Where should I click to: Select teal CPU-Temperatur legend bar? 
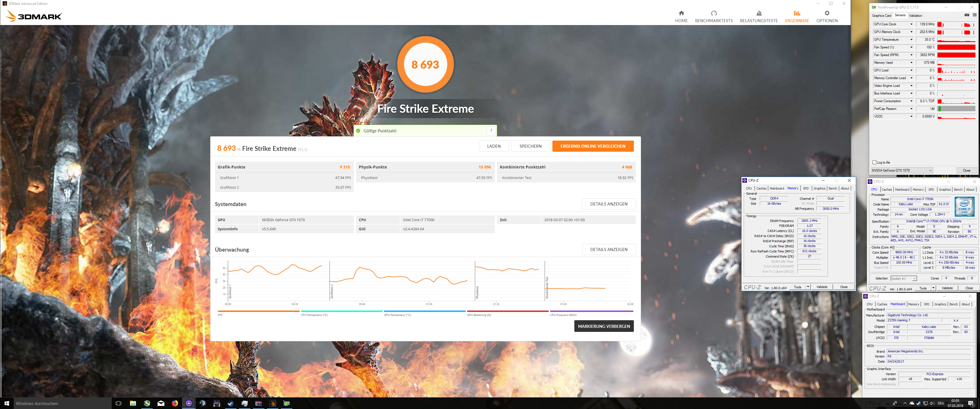[342, 311]
